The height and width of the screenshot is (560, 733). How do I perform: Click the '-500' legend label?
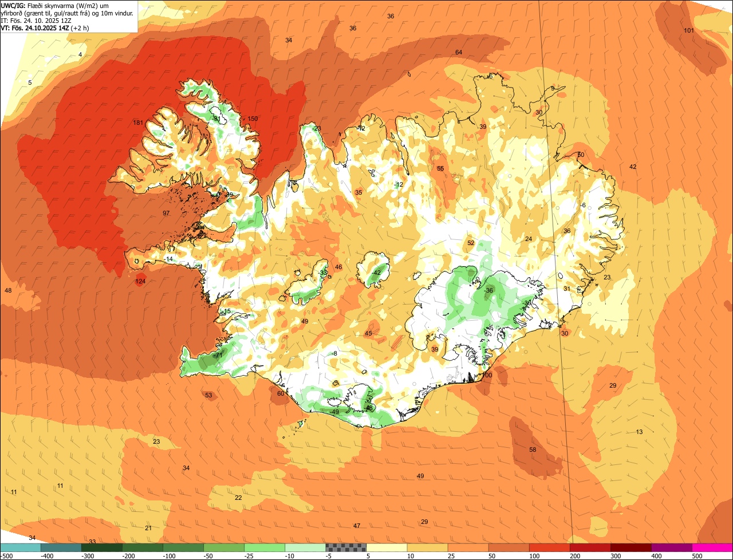[7, 556]
